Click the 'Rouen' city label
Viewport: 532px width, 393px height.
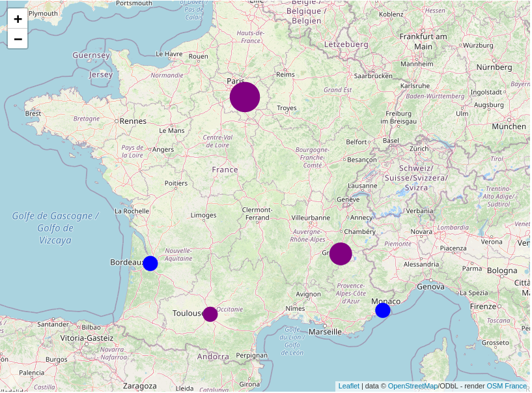pyautogui.click(x=198, y=57)
